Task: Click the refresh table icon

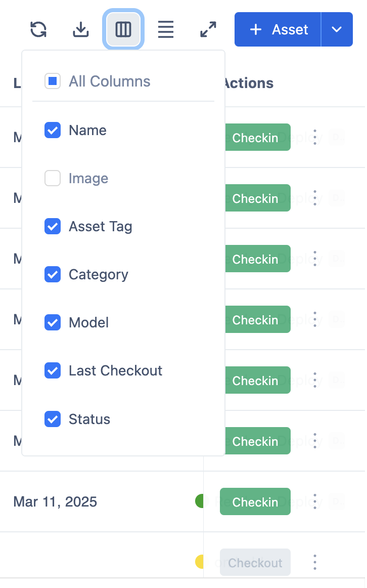Action: (x=38, y=30)
